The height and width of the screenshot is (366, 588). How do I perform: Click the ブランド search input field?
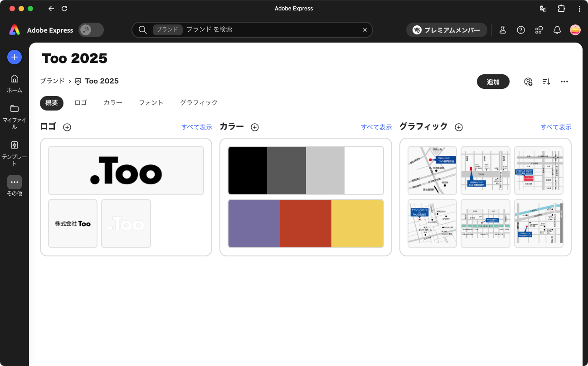click(x=272, y=30)
